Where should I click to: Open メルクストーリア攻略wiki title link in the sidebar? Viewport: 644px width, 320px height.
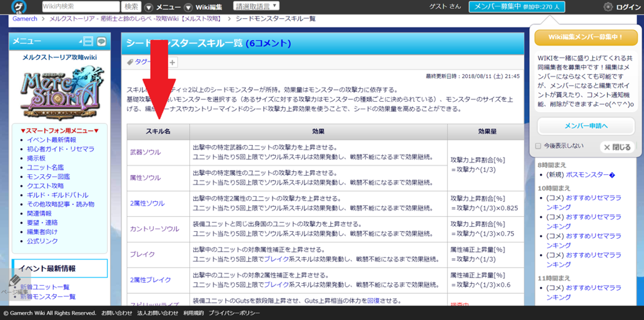pos(59,57)
